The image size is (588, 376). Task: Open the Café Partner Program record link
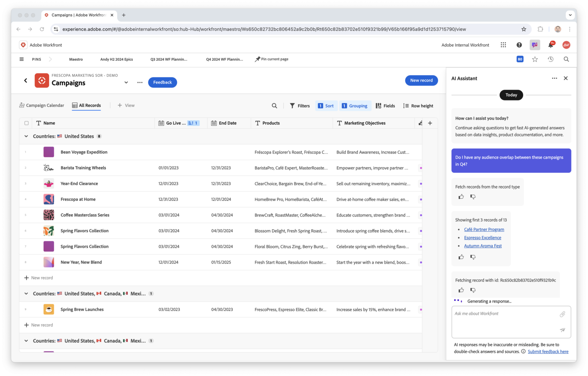[484, 229]
